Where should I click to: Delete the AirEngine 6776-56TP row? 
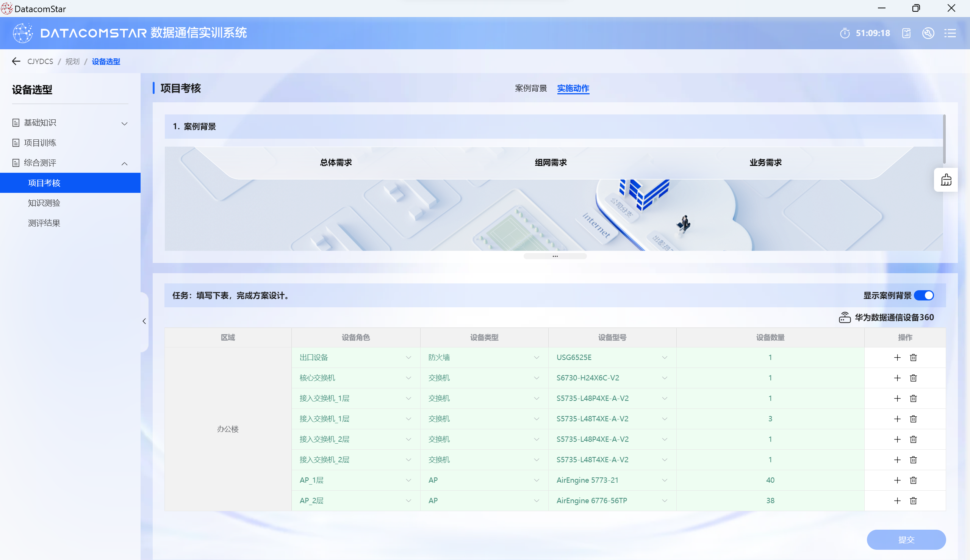pos(913,501)
